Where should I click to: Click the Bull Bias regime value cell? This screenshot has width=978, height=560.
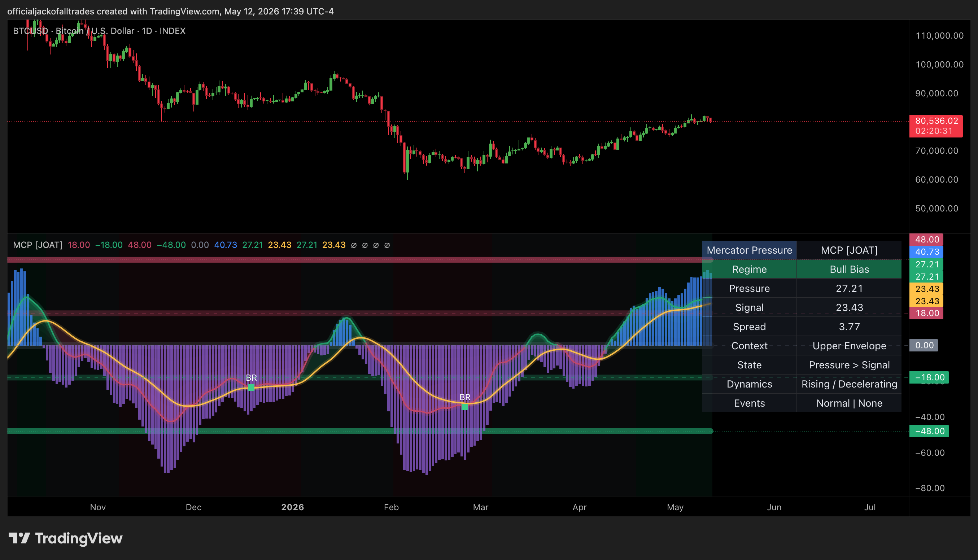point(849,269)
